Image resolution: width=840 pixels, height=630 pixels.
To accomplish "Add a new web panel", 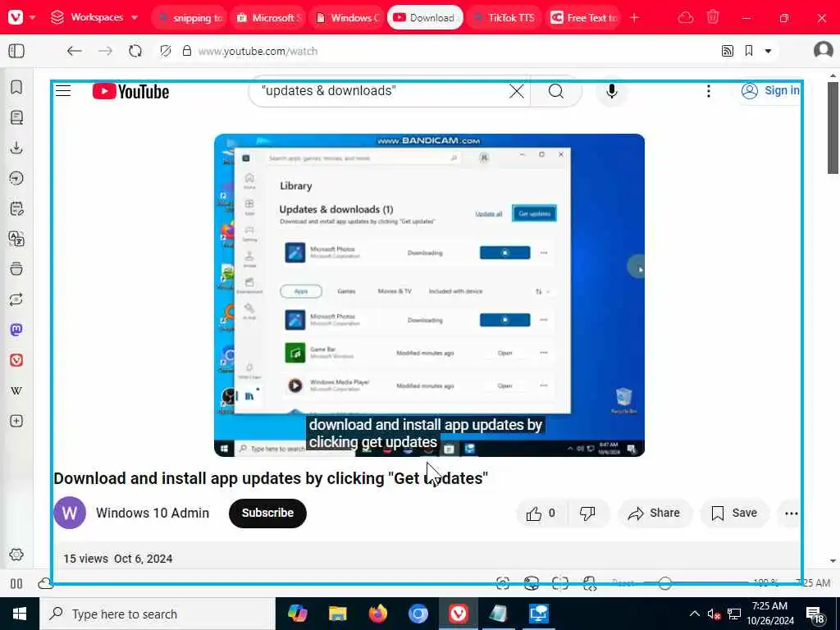I will [x=16, y=421].
